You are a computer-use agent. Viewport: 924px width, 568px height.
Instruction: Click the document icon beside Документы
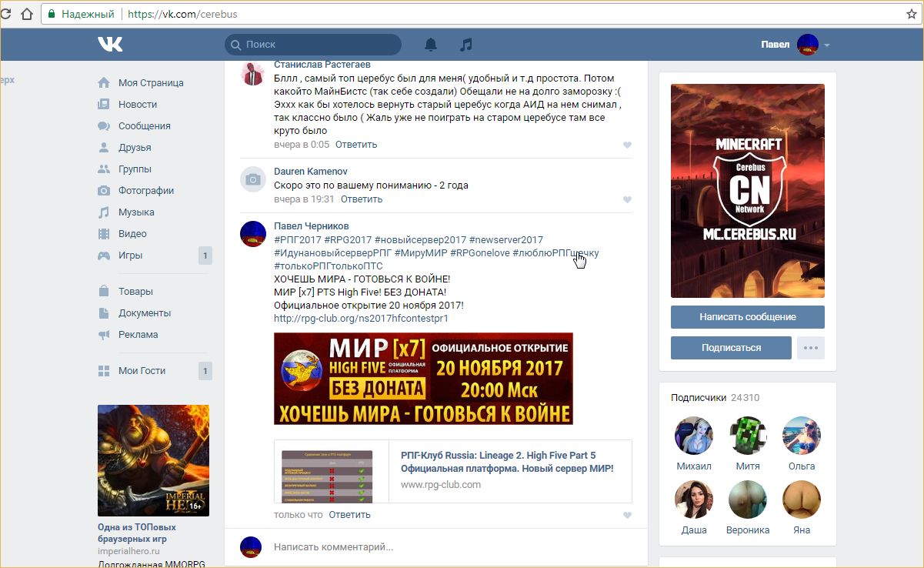[104, 313]
